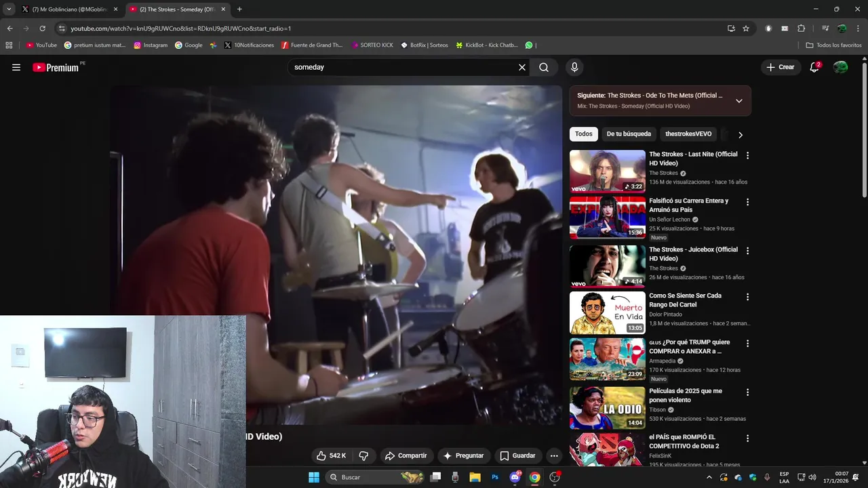Open the 10Notificaciones bookmark

[249, 45]
